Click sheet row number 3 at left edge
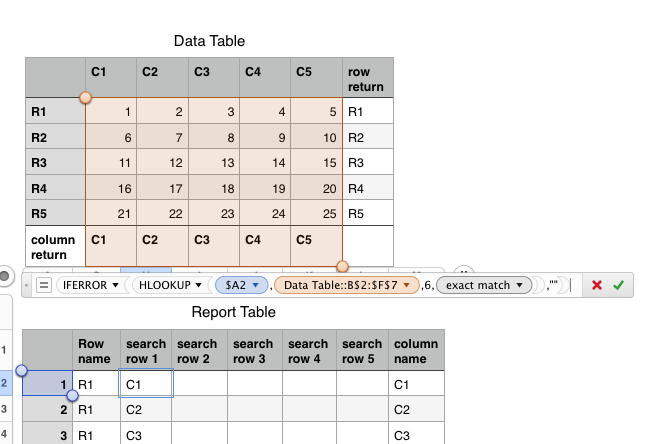664x444 pixels. pyautogui.click(x=4, y=409)
